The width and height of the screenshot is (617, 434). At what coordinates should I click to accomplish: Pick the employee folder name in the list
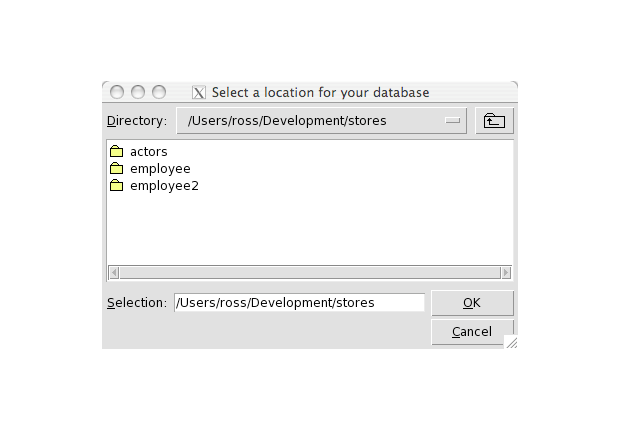[160, 169]
